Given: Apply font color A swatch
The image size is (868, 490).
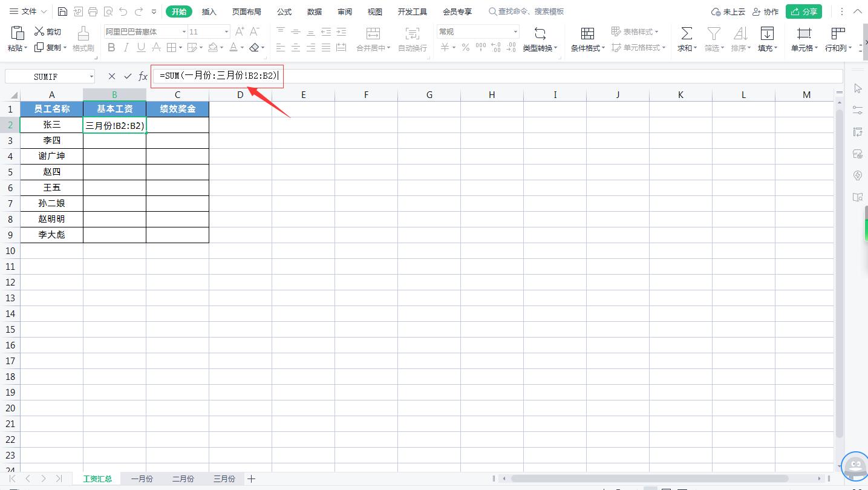Looking at the screenshot, I should pyautogui.click(x=233, y=47).
